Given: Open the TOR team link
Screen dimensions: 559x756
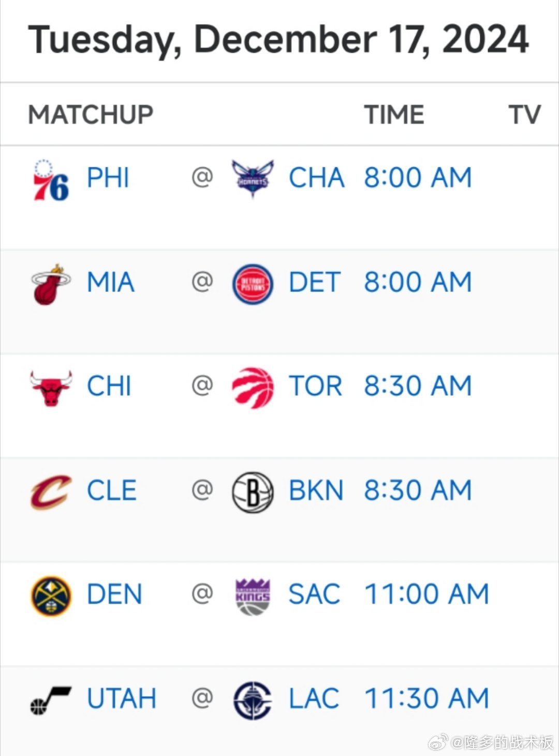Looking at the screenshot, I should tap(315, 386).
